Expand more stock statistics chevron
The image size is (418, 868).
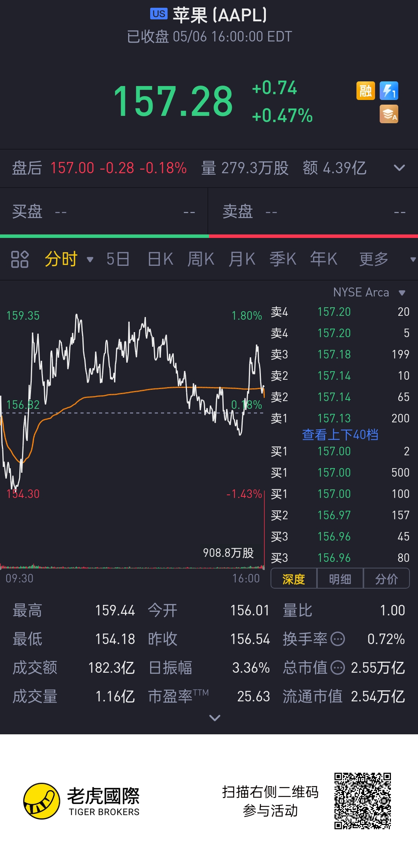pyautogui.click(x=215, y=718)
